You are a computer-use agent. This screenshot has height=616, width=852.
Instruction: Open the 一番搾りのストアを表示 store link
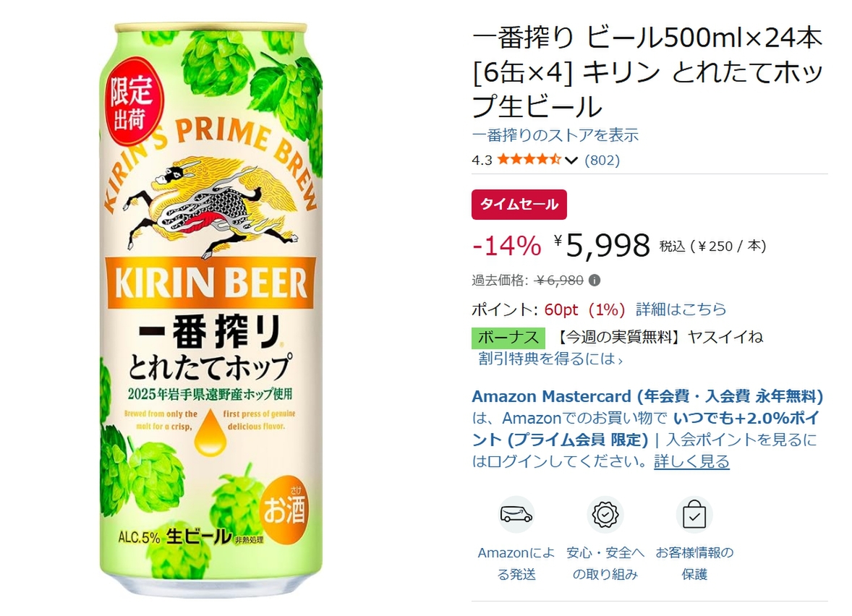click(555, 134)
